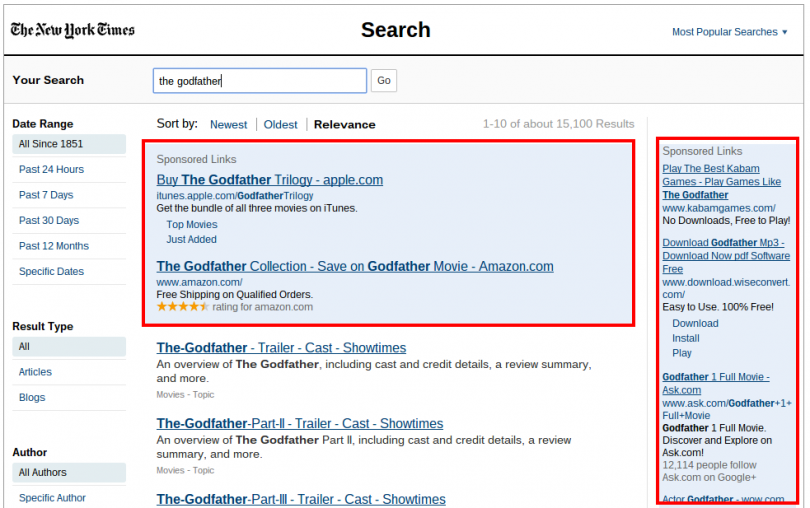Open the Most Popular Searches dropdown

pos(729,32)
